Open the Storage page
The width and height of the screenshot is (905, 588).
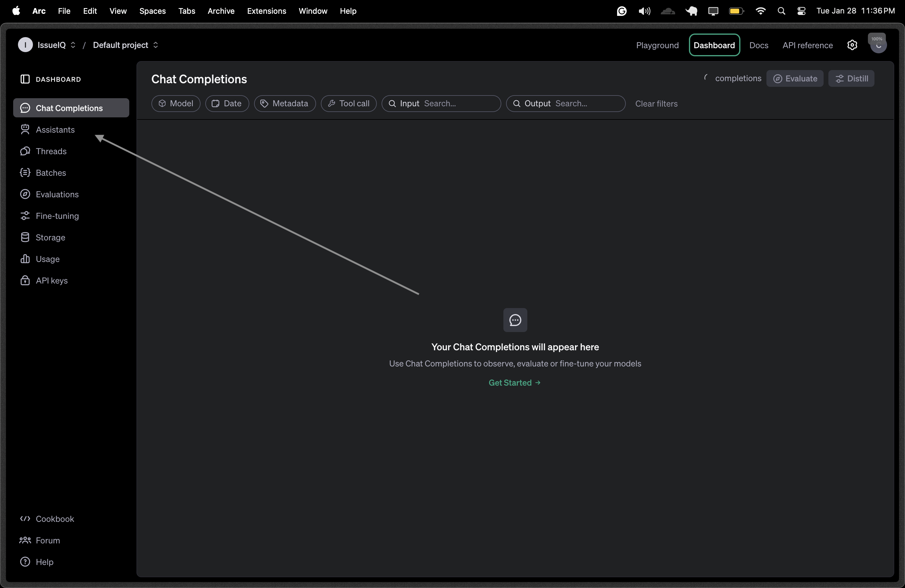coord(50,237)
